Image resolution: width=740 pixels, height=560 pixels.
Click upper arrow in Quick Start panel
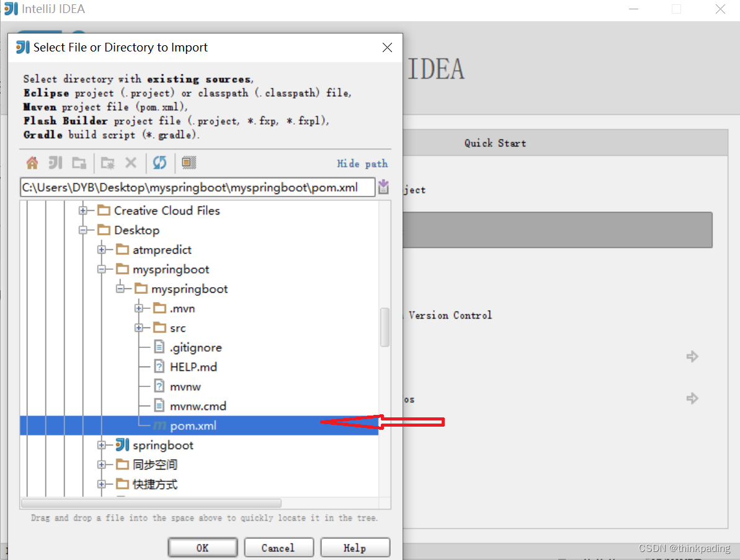pos(692,357)
